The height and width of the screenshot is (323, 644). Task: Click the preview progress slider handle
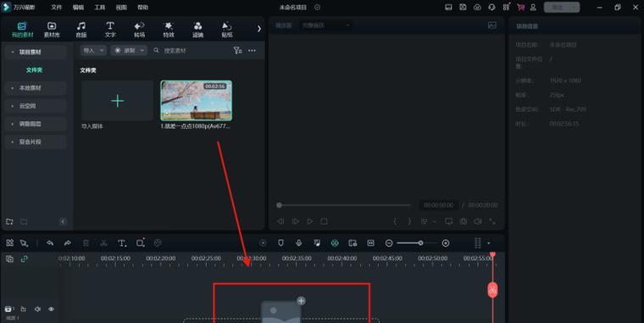pyautogui.click(x=280, y=205)
